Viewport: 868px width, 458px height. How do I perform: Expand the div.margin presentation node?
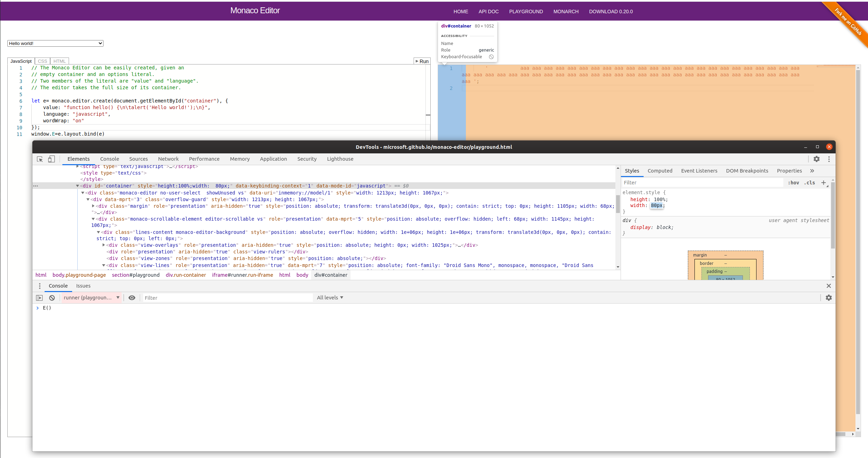click(93, 206)
